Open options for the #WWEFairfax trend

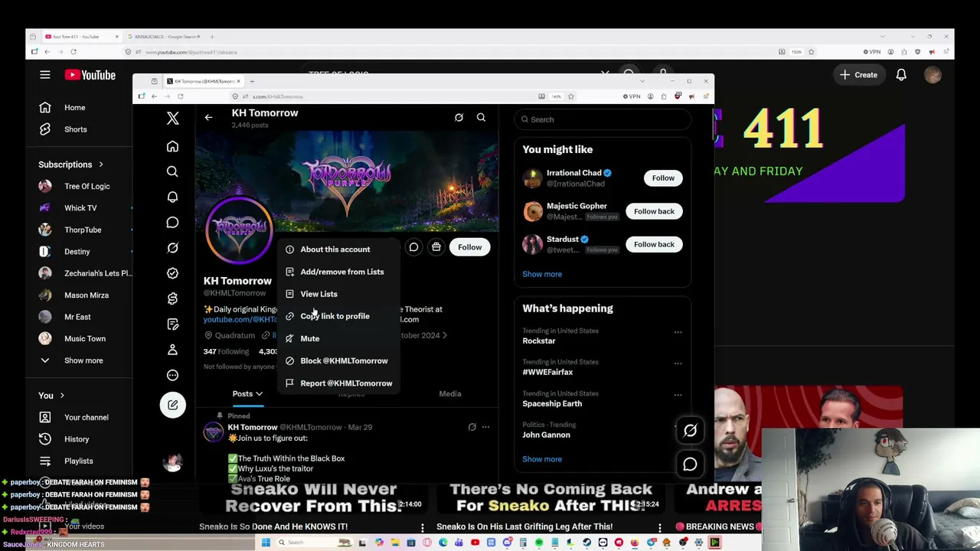pyautogui.click(x=678, y=364)
